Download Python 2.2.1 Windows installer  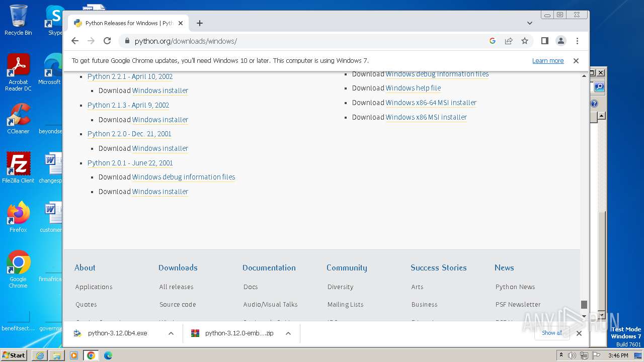pyautogui.click(x=160, y=90)
